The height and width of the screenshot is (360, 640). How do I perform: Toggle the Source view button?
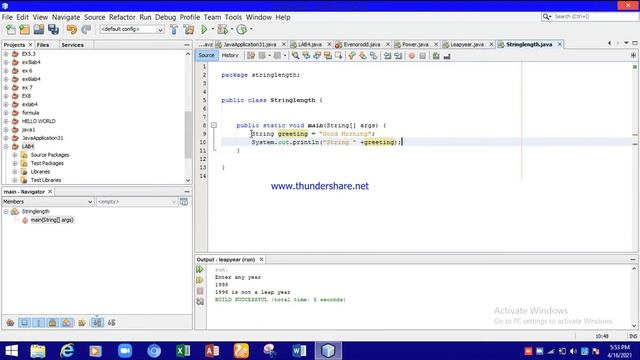[207, 55]
